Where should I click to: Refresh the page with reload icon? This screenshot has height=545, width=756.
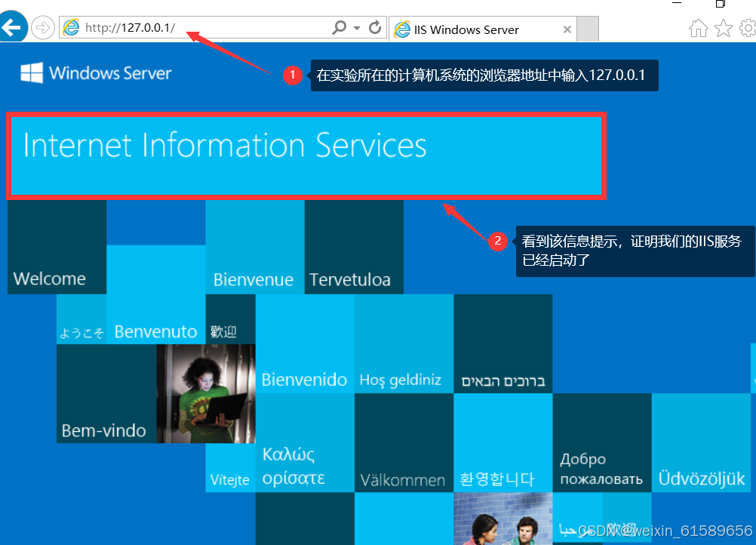click(375, 27)
